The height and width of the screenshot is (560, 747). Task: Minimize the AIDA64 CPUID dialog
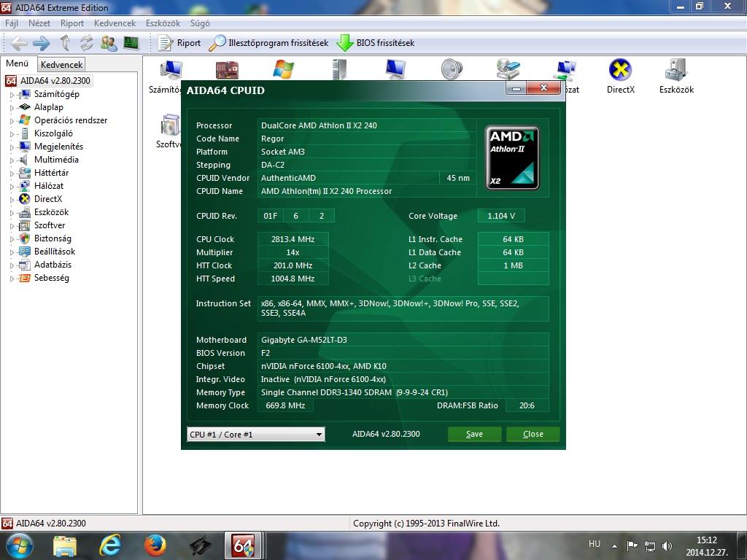516,88
